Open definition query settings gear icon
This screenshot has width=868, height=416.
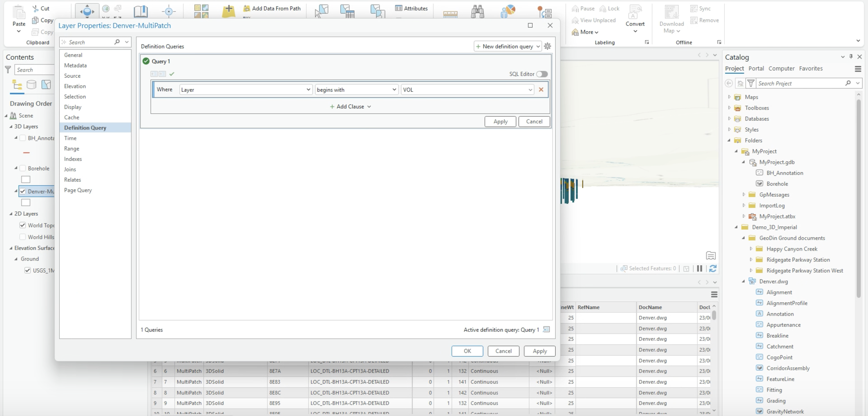[x=548, y=46]
